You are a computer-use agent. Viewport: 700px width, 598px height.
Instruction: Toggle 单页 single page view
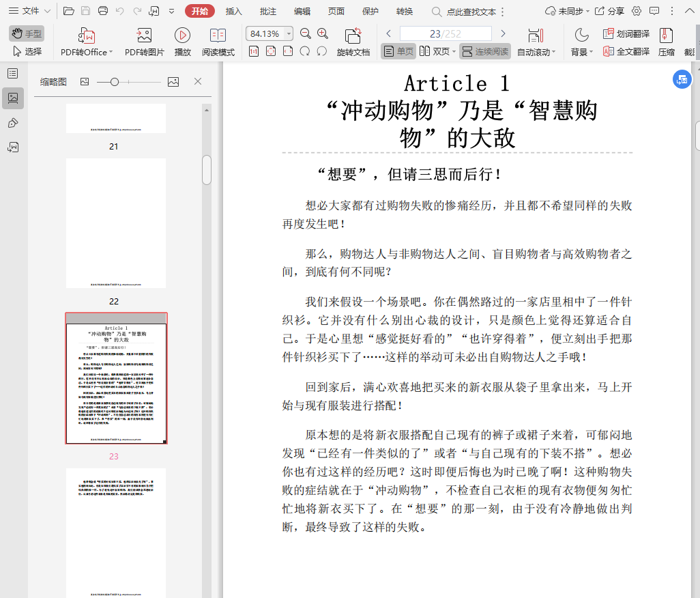(x=398, y=51)
